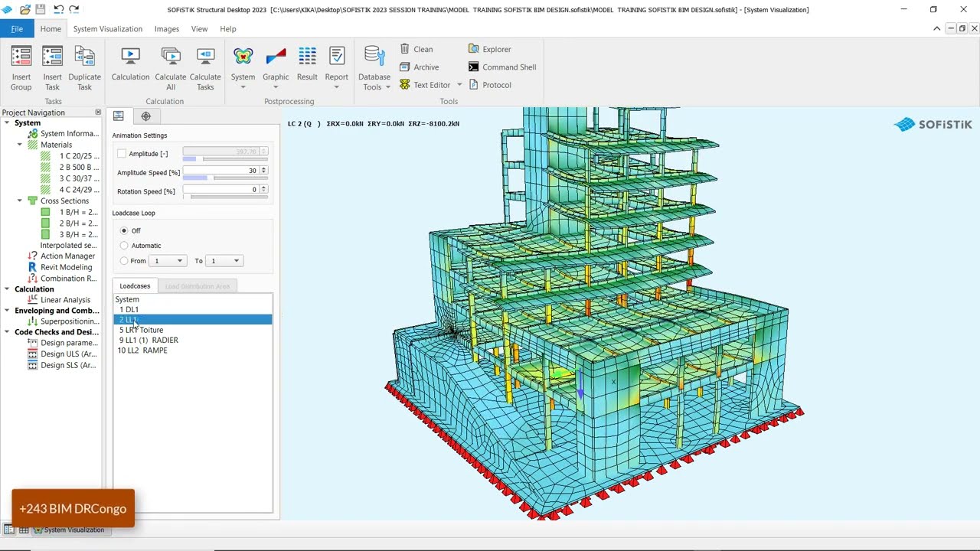The image size is (980, 551).
Task: Select the Loadcase Loop Off radio
Action: click(x=124, y=230)
